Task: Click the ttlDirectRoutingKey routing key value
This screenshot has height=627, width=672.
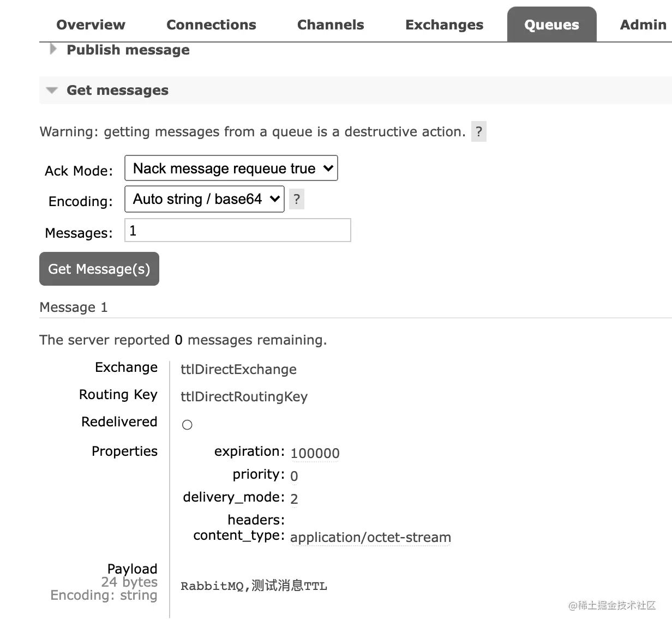Action: [244, 397]
